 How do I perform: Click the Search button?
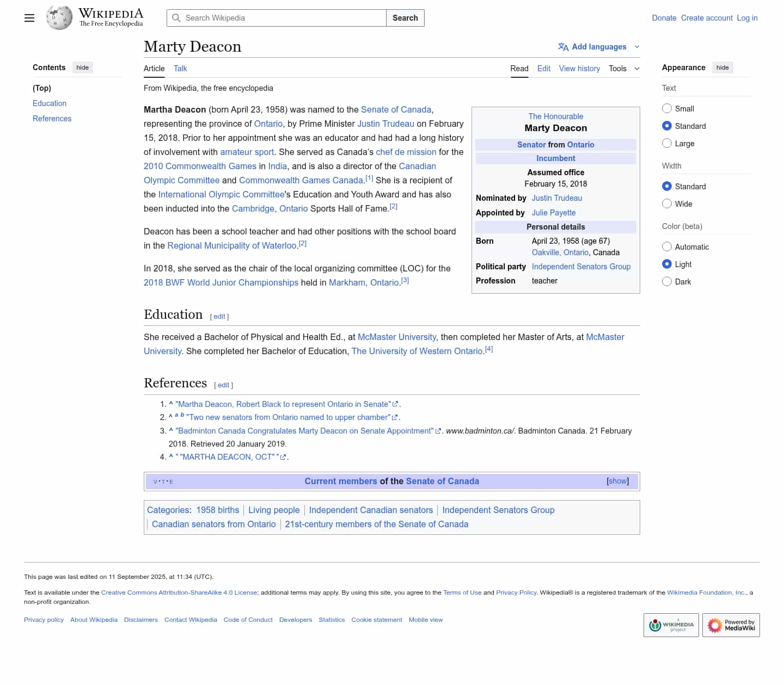[x=405, y=18]
